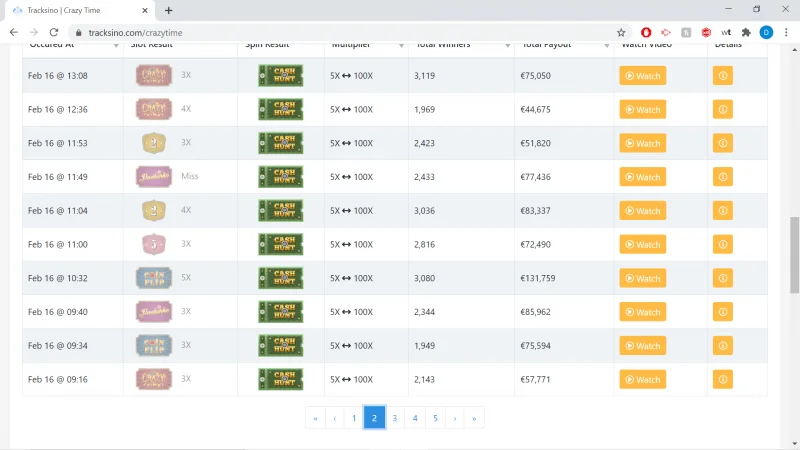Watch video for Feb 16 @ 11:53 spin
The height and width of the screenshot is (450, 800).
pos(643,143)
